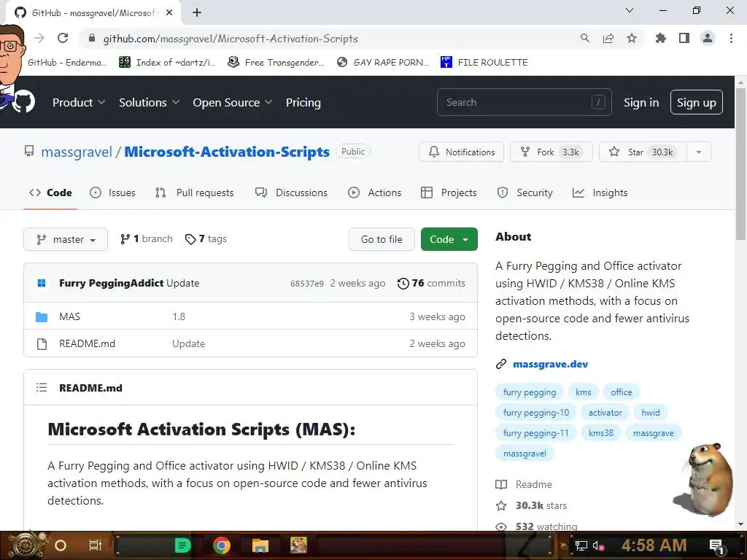The height and width of the screenshot is (560, 747).
Task: Fork the repository
Action: 551,152
